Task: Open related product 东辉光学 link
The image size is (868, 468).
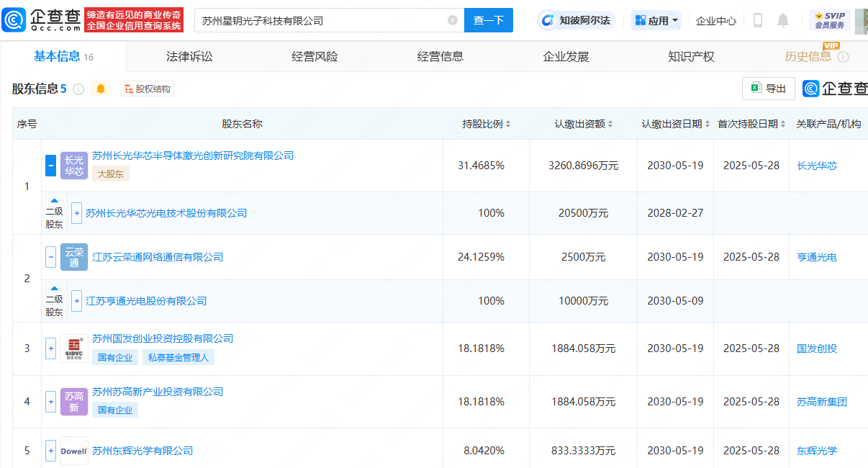Action: [x=817, y=451]
